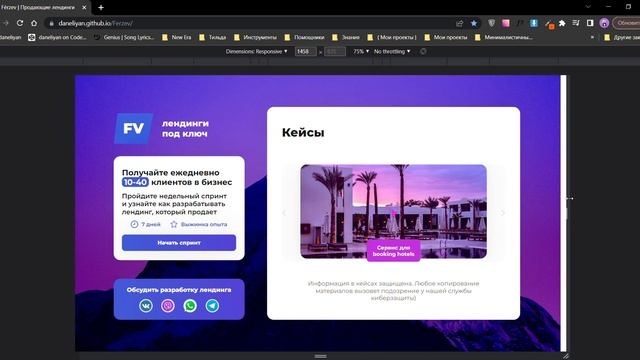Click the share page icon in address bar

coord(460,23)
